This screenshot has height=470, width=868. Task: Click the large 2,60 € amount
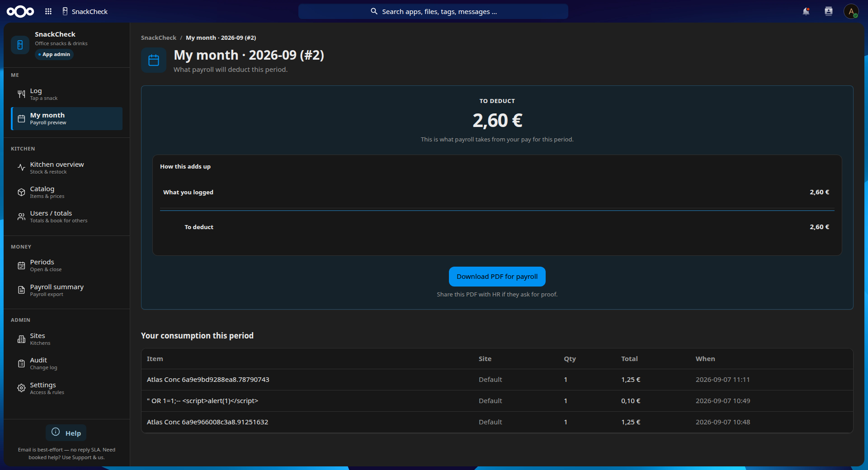497,121
